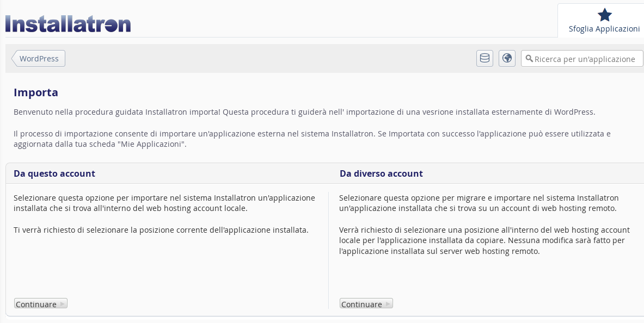The height and width of the screenshot is (323, 644).
Task: Go back via the WordPress breadcrumb
Action: pyautogui.click(x=38, y=59)
